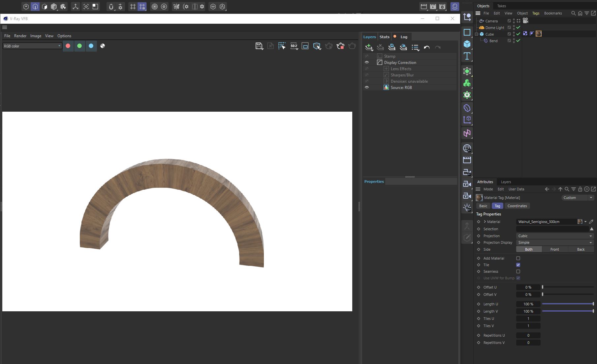The height and width of the screenshot is (364, 597).
Task: Start render with the last teapot icon
Action: click(x=352, y=46)
